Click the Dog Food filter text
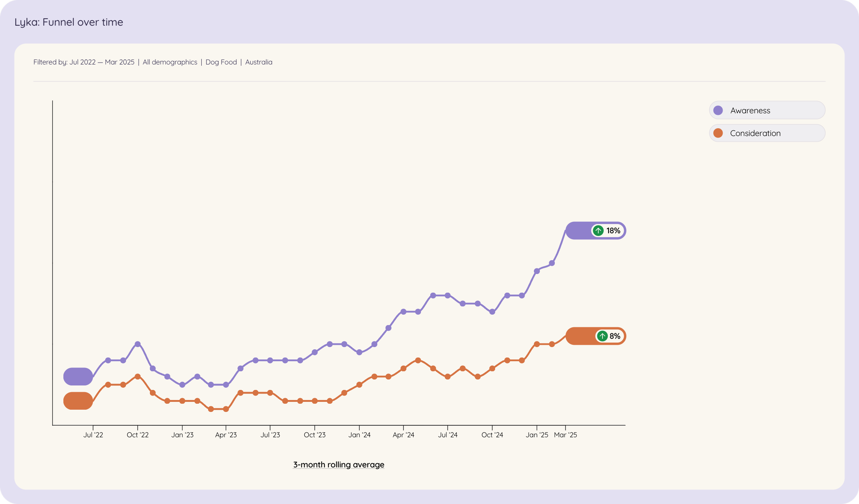Image resolution: width=859 pixels, height=504 pixels. click(x=221, y=62)
